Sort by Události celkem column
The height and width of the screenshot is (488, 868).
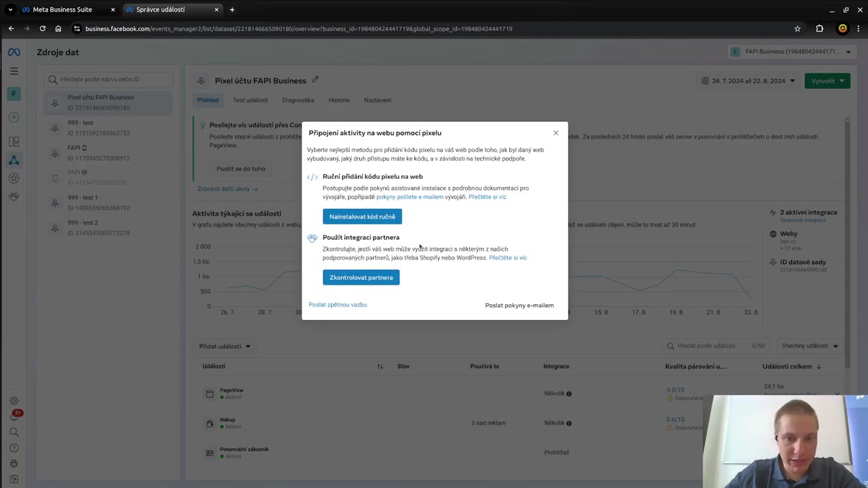click(792, 367)
